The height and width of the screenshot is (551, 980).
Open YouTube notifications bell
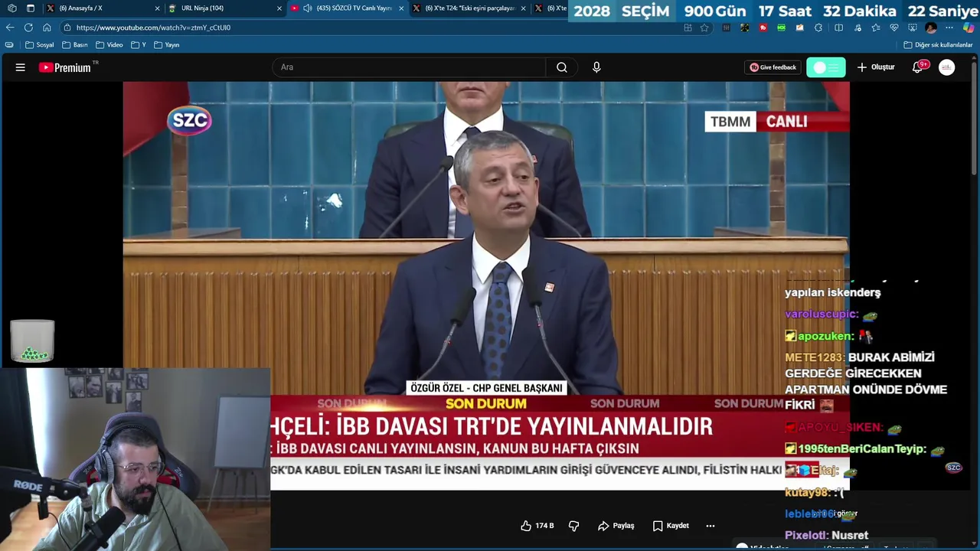917,67
